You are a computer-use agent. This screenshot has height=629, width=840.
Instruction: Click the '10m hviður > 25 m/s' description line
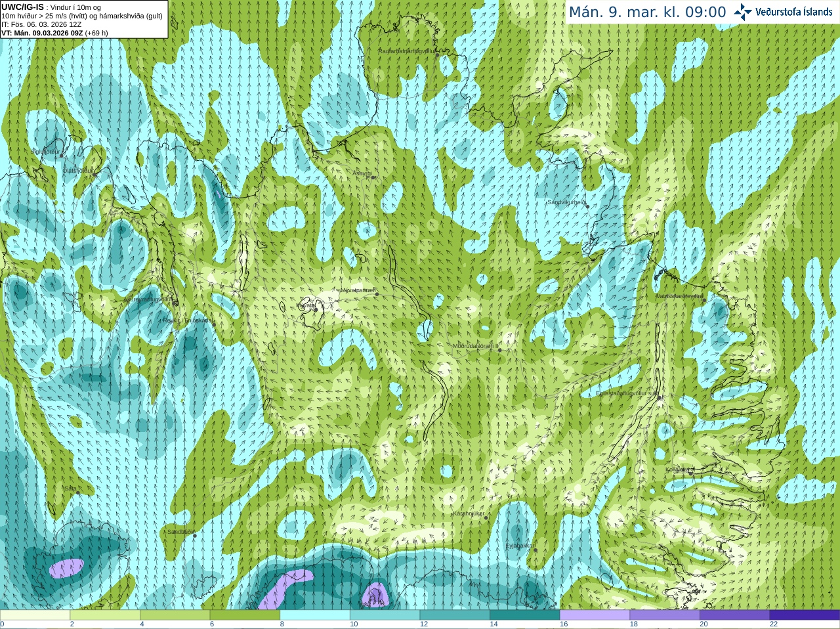[x=82, y=16]
